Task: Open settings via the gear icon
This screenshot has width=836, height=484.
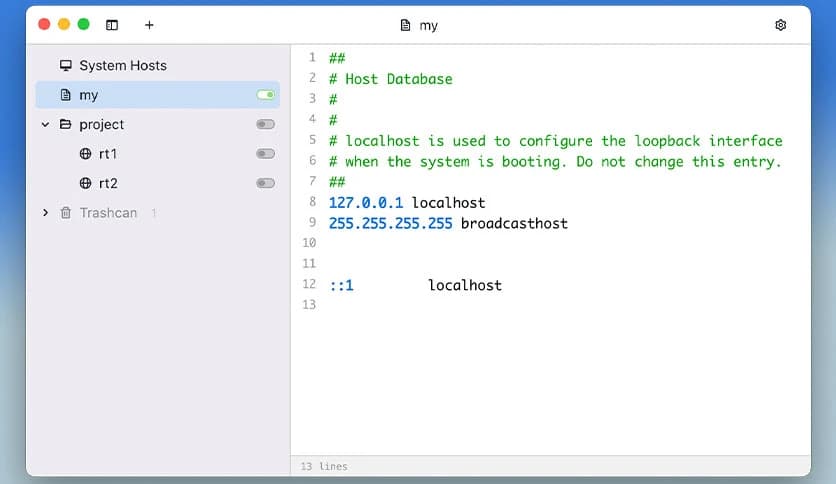Action: click(781, 25)
